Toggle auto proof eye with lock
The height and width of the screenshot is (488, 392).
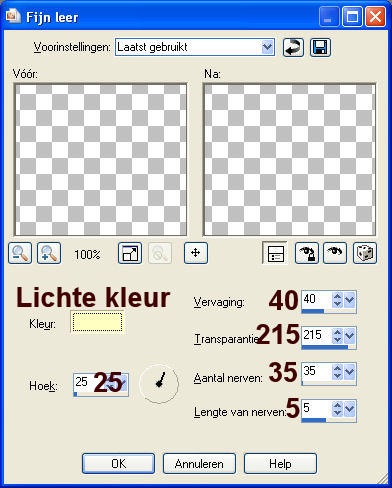tap(307, 253)
